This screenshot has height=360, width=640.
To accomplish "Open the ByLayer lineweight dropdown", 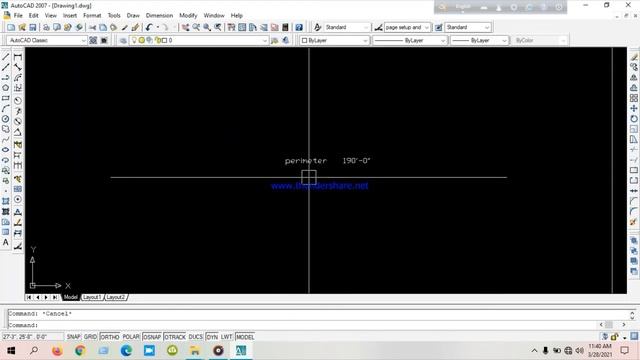I will [480, 40].
